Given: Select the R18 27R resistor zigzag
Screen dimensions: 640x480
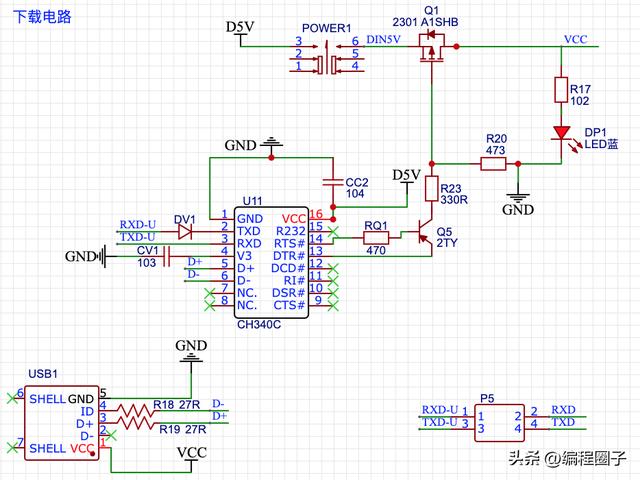Looking at the screenshot, I should pos(135,411).
